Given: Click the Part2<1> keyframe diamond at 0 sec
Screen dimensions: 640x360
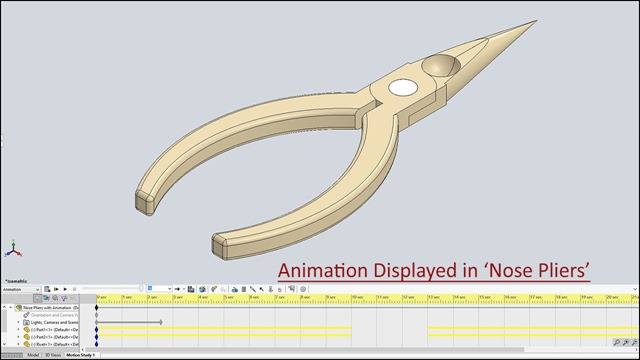Looking at the screenshot, I should tap(96, 337).
